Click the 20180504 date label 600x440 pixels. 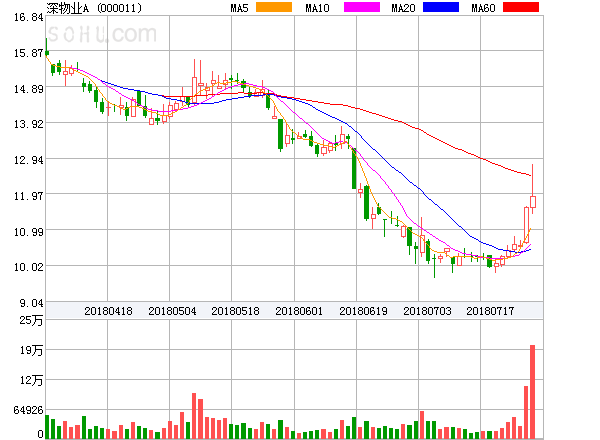click(172, 311)
